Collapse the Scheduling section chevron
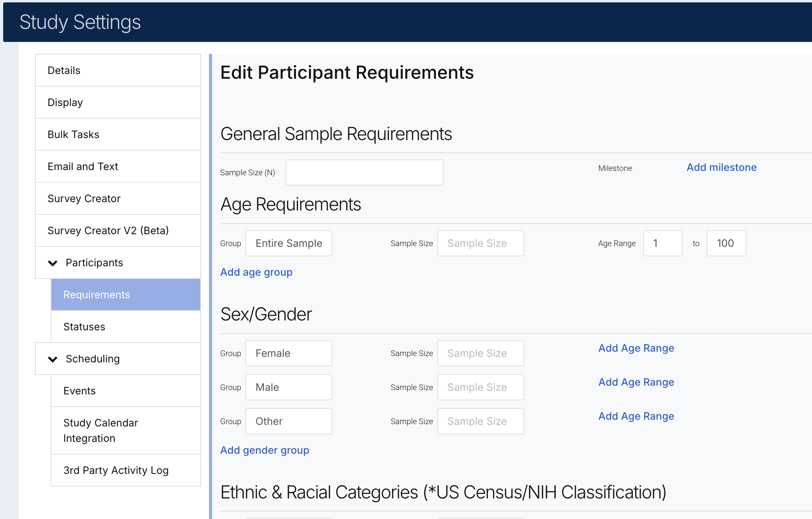812x519 pixels. (53, 359)
